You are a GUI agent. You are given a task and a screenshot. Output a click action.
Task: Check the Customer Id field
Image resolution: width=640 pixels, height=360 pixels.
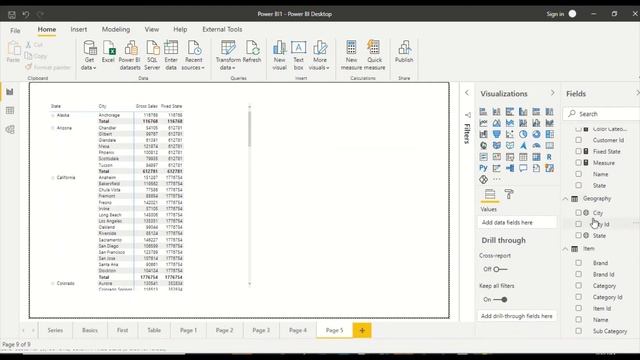(x=578, y=140)
